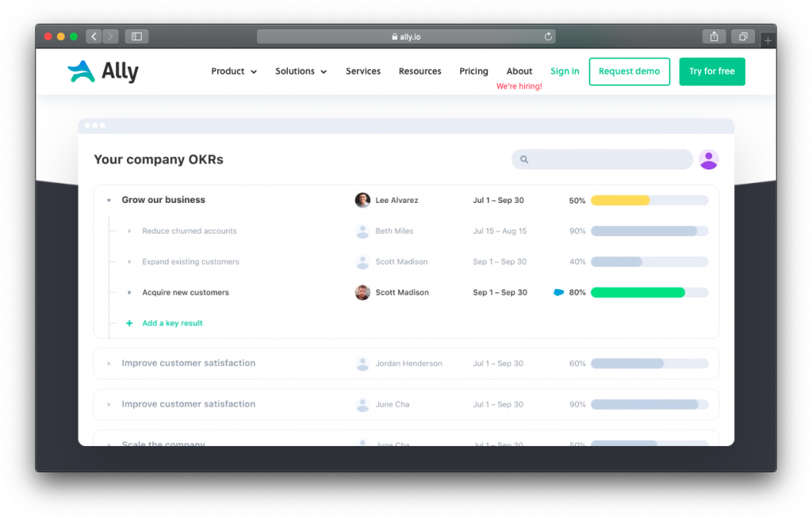Click the 50% value for Grow our business
812x519 pixels.
tap(577, 200)
